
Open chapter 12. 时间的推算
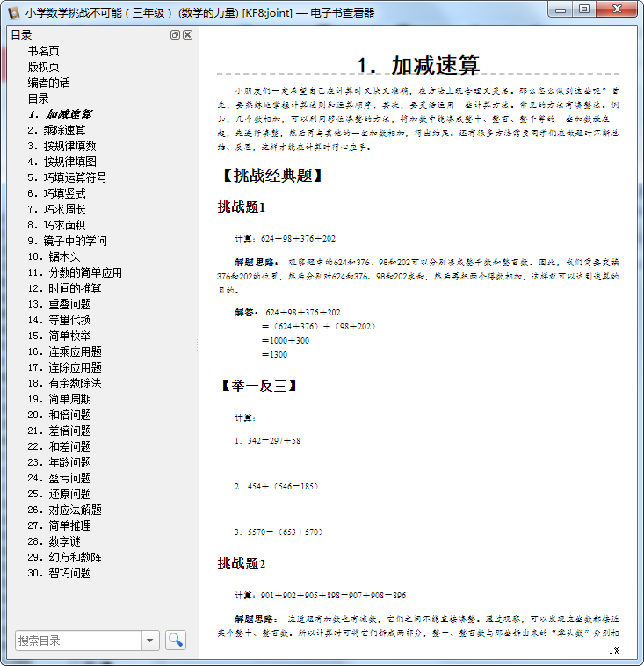[64, 288]
